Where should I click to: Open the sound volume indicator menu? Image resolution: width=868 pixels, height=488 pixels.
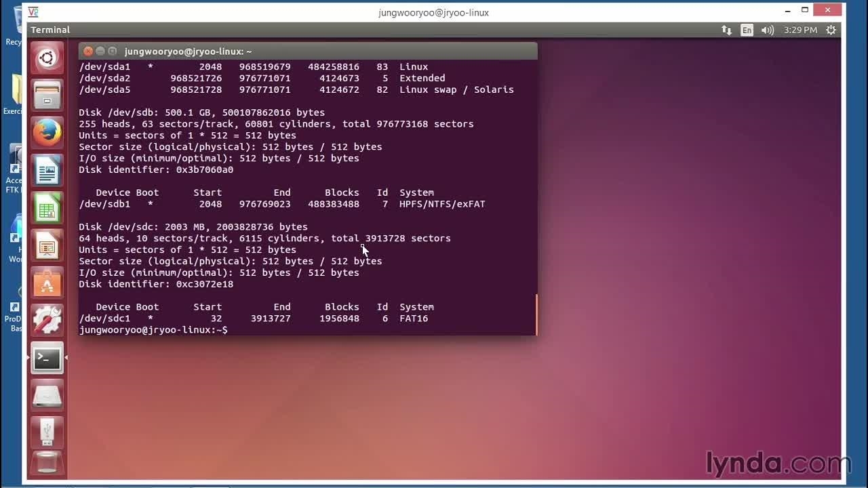point(767,30)
